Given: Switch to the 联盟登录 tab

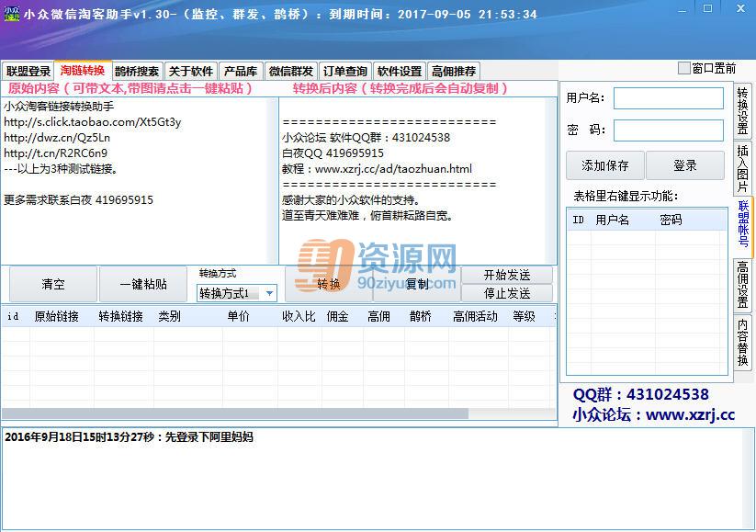Looking at the screenshot, I should pyautogui.click(x=28, y=72).
